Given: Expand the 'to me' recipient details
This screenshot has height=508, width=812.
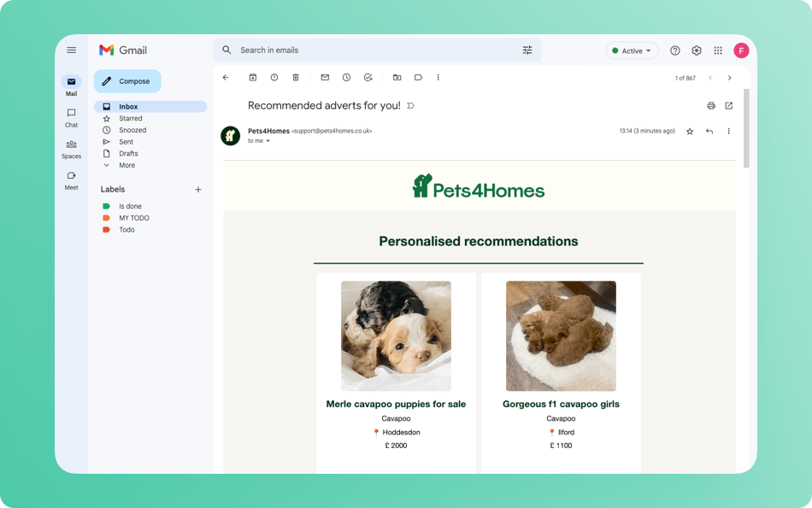Looking at the screenshot, I should [268, 141].
